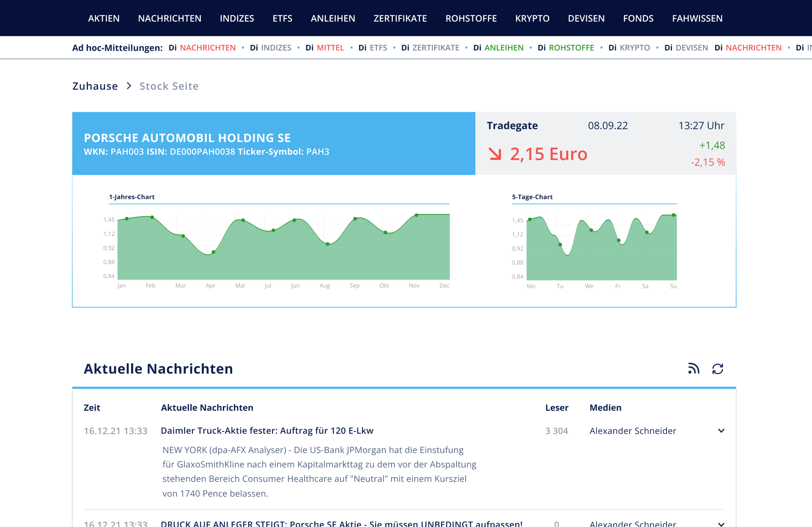Expand the Daimler Truck news entry

721,431
